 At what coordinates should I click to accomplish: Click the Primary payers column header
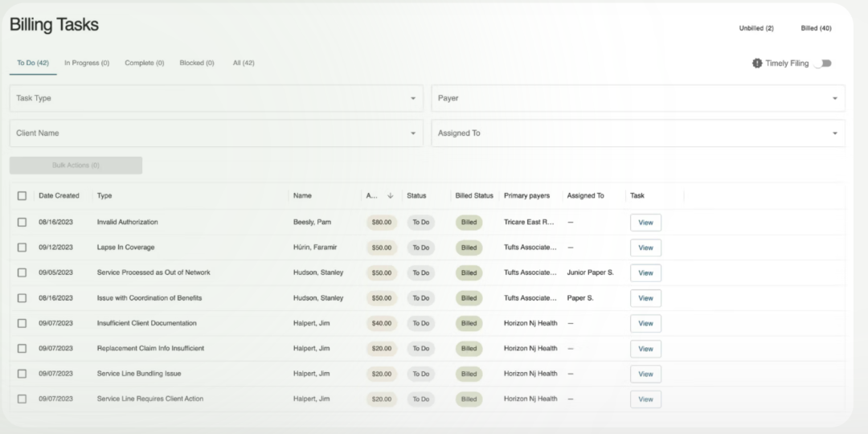pyautogui.click(x=526, y=195)
